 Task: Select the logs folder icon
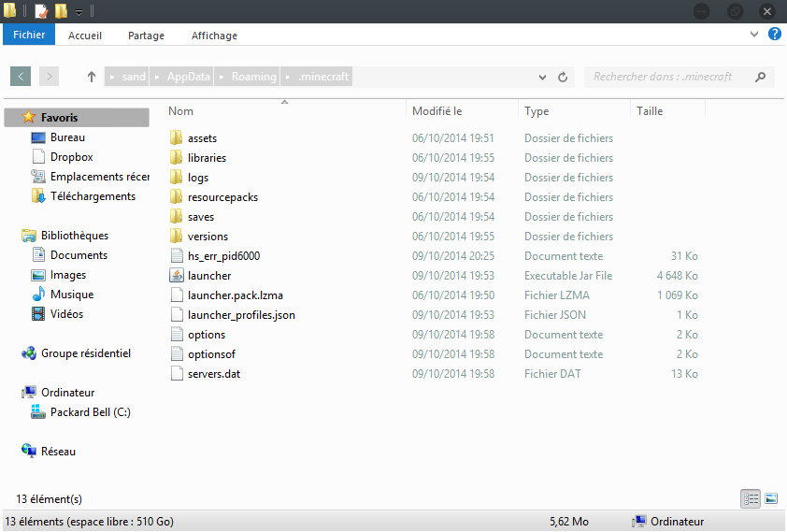coord(176,177)
